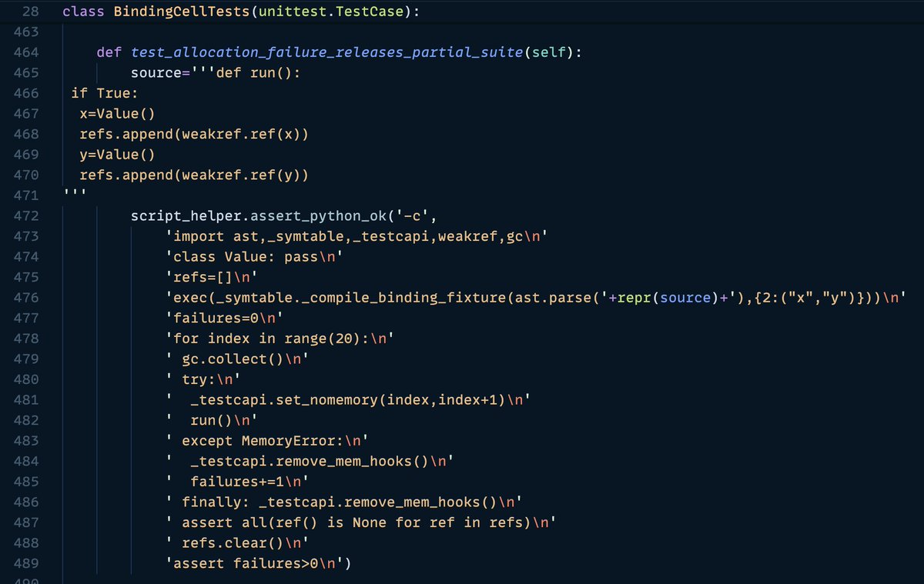Click _testcapi.set_nomemory(index,index+1) text
Viewport: 924px width, 584px height.
point(348,402)
